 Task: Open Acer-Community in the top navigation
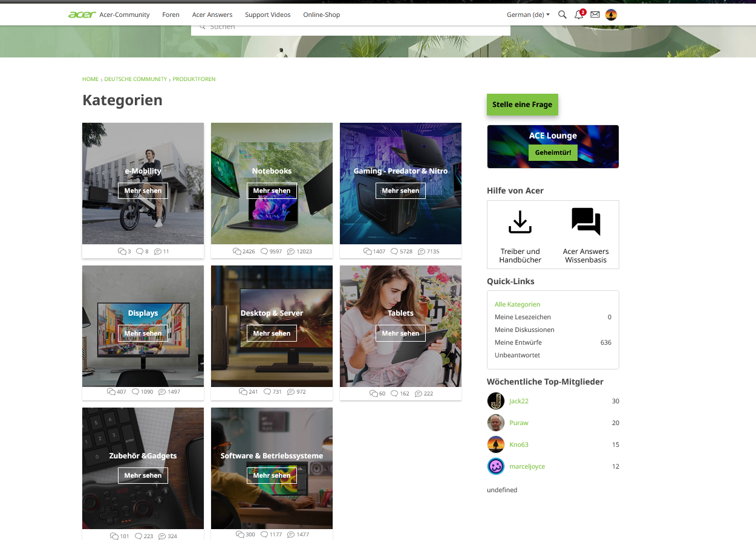pos(124,15)
